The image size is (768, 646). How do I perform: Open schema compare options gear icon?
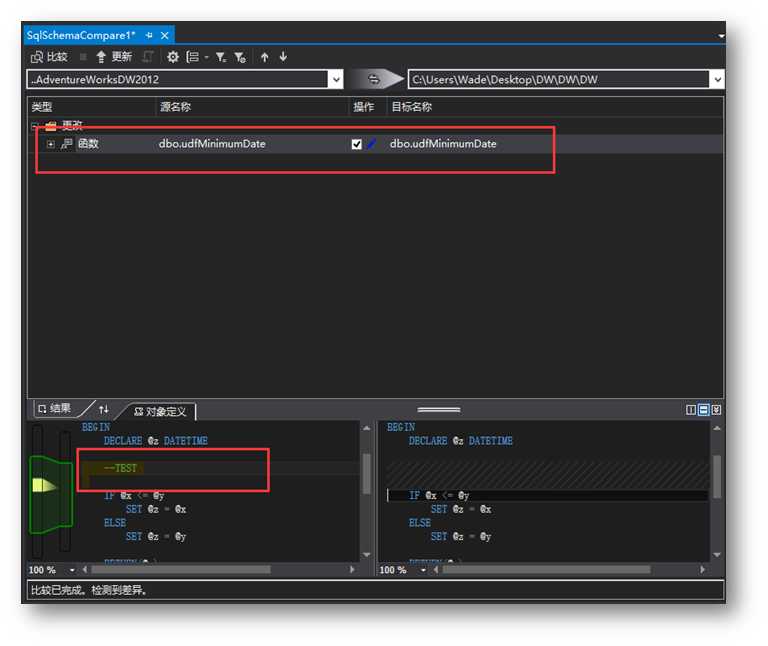point(172,57)
